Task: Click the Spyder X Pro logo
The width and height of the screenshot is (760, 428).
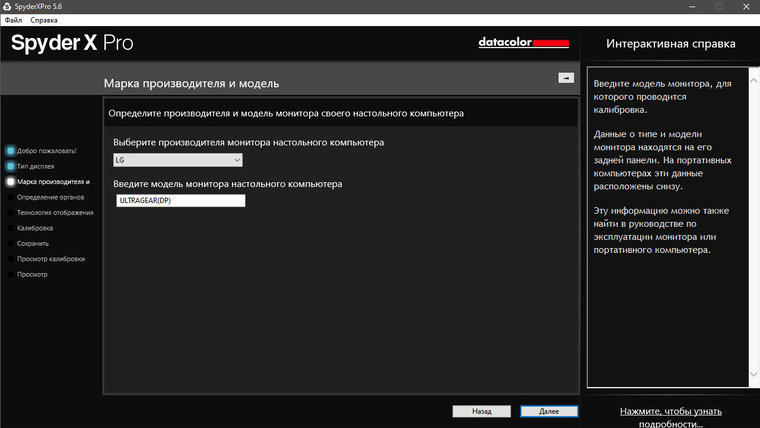Action: coord(72,43)
